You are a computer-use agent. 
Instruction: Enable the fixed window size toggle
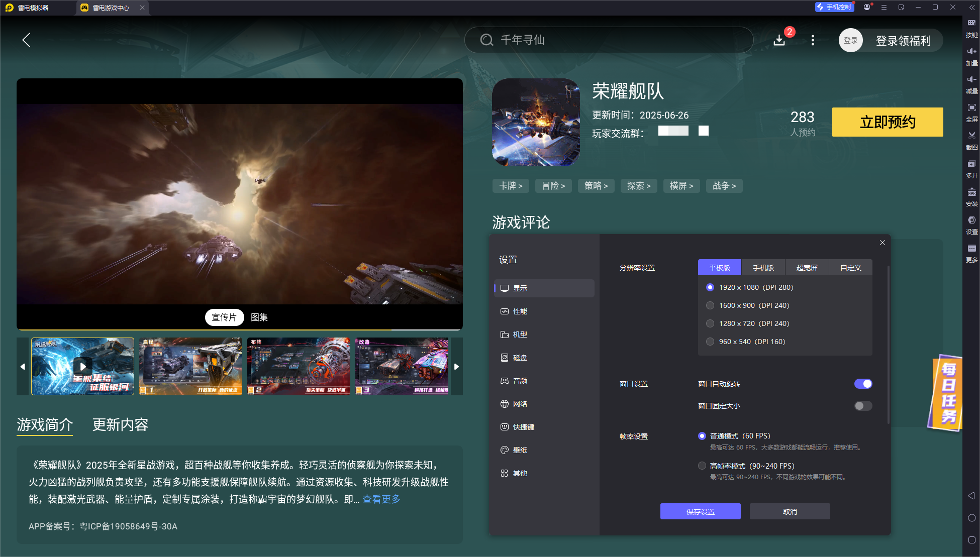point(863,406)
